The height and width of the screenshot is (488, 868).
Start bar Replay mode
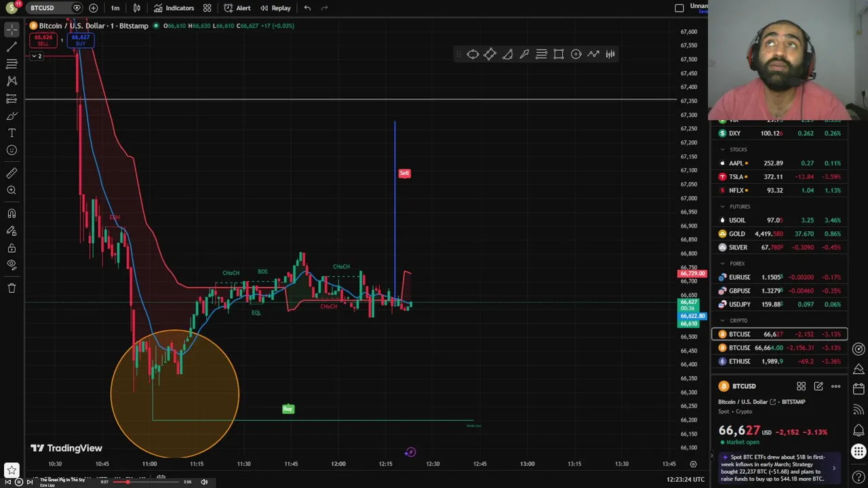pyautogui.click(x=275, y=8)
